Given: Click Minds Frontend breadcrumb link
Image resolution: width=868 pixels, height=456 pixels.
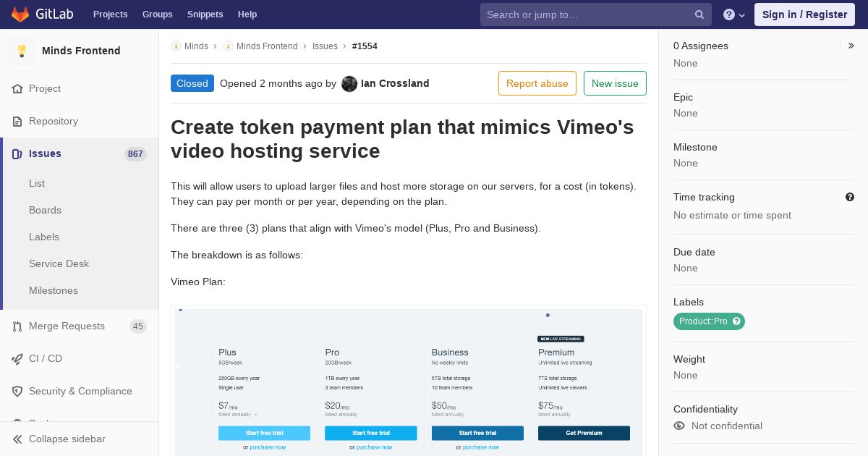Looking at the screenshot, I should tap(267, 46).
